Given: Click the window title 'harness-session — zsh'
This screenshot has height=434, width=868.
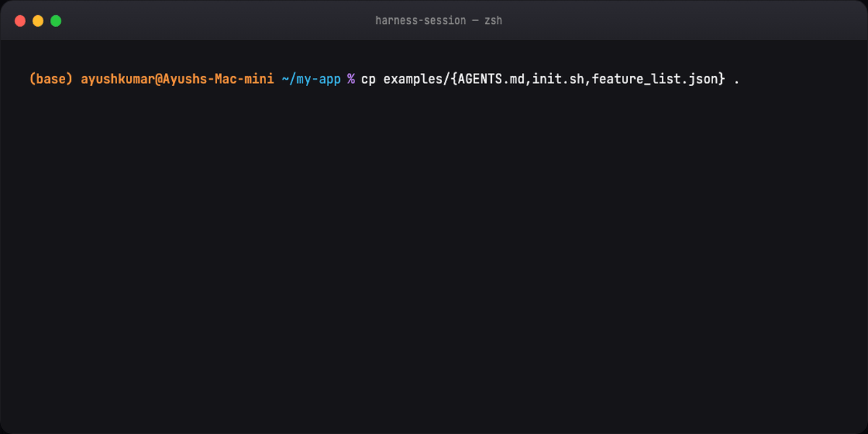Looking at the screenshot, I should pos(438,20).
